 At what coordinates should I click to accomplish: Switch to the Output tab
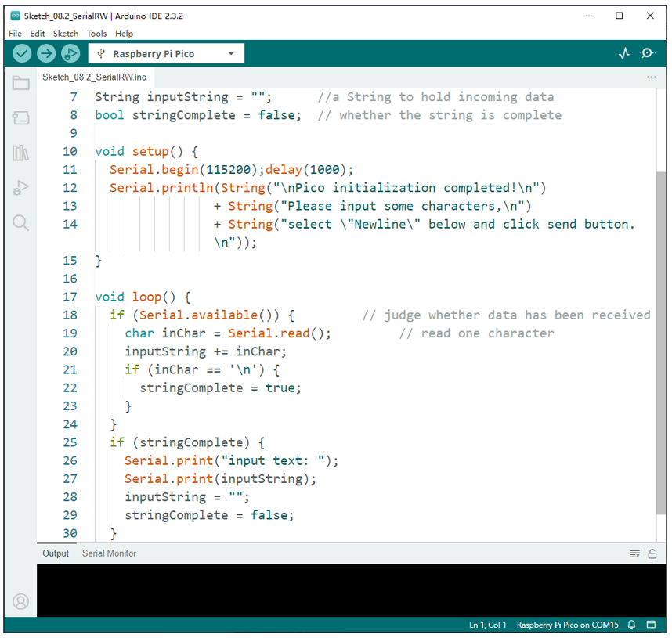[56, 553]
